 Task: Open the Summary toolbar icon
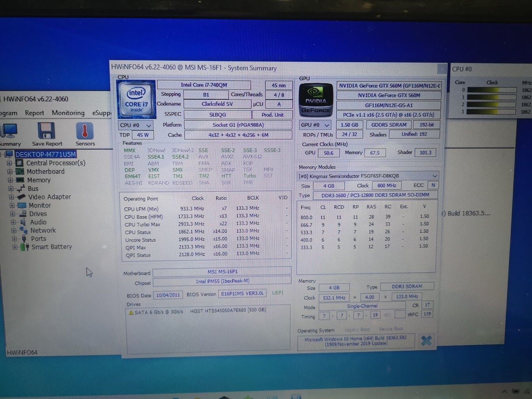coord(9,131)
